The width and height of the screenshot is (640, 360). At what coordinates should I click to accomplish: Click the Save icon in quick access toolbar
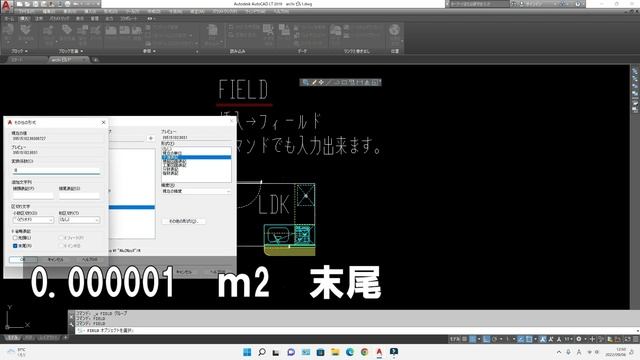tap(36, 4)
